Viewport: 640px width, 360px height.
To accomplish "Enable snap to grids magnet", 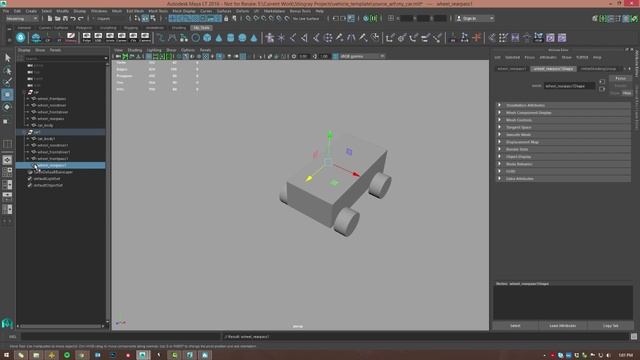I will click(x=248, y=18).
